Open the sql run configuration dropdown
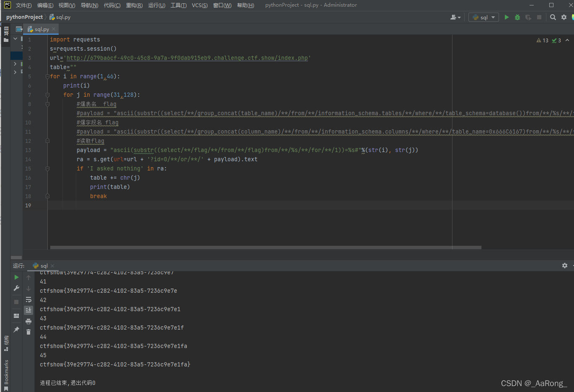 pos(484,17)
